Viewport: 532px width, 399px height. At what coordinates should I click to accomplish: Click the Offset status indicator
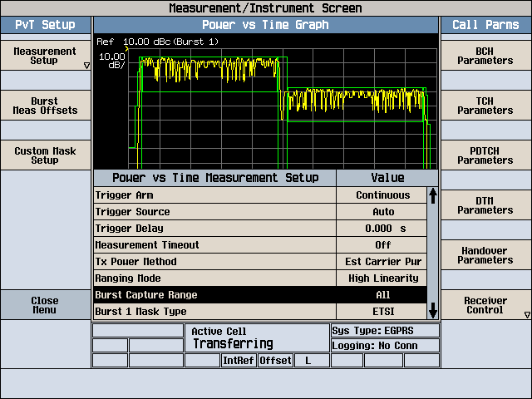click(x=275, y=360)
